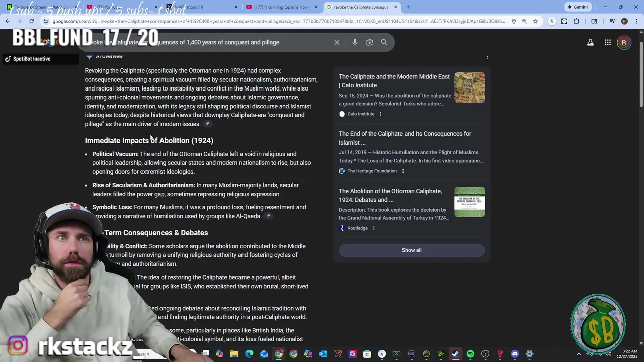Screen dimensions: 644x362
Task: Reload the current page
Action: point(31,21)
